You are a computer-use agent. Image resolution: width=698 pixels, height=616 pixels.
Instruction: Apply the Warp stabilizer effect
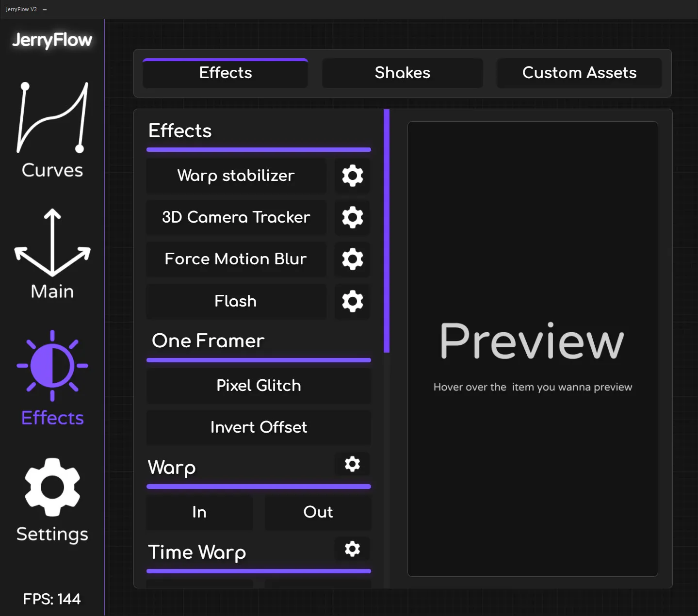point(236,176)
